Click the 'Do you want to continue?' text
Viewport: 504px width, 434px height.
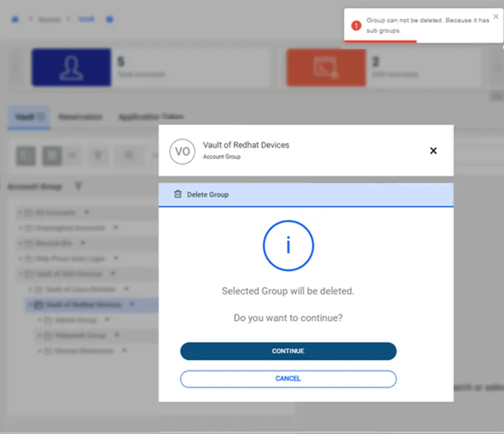pos(288,318)
